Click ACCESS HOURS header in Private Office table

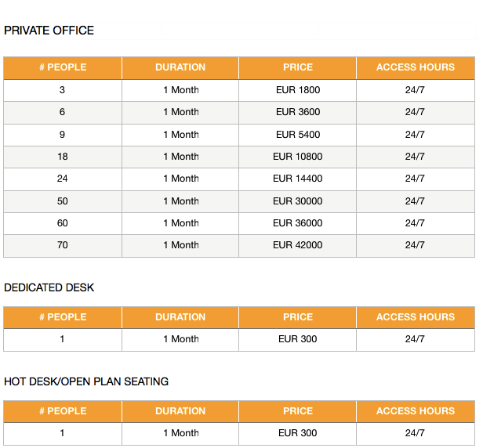click(x=416, y=67)
